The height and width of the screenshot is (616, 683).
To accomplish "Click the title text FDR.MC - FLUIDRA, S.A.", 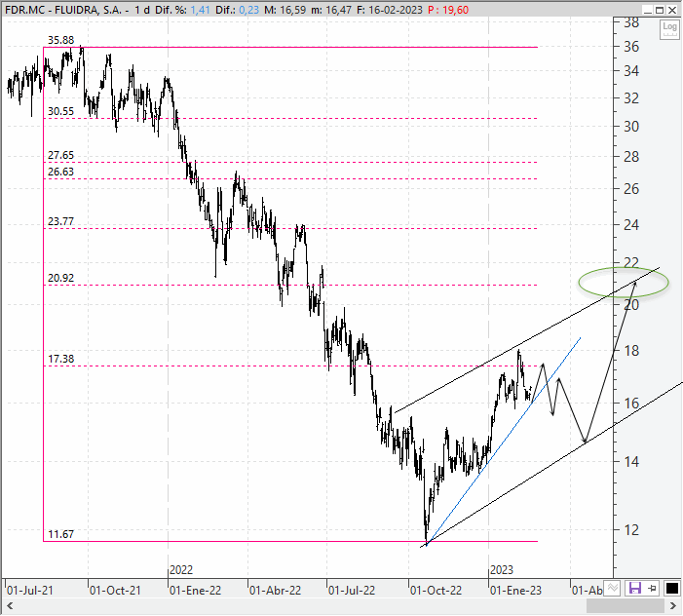I will [x=62, y=10].
